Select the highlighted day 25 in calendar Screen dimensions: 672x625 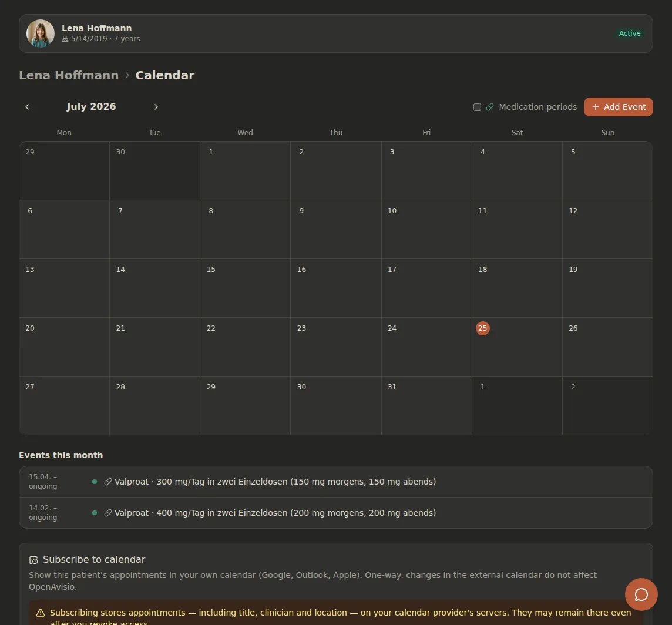coord(483,328)
